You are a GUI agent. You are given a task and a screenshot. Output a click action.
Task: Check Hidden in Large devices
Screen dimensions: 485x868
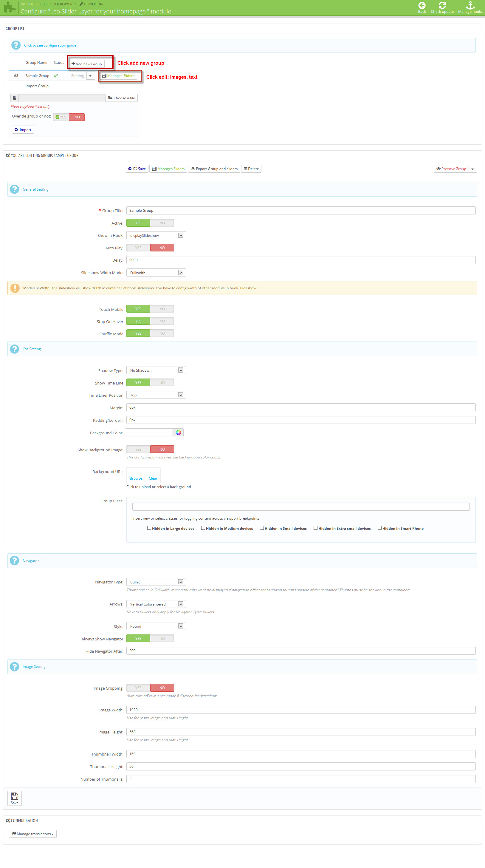coord(149,528)
